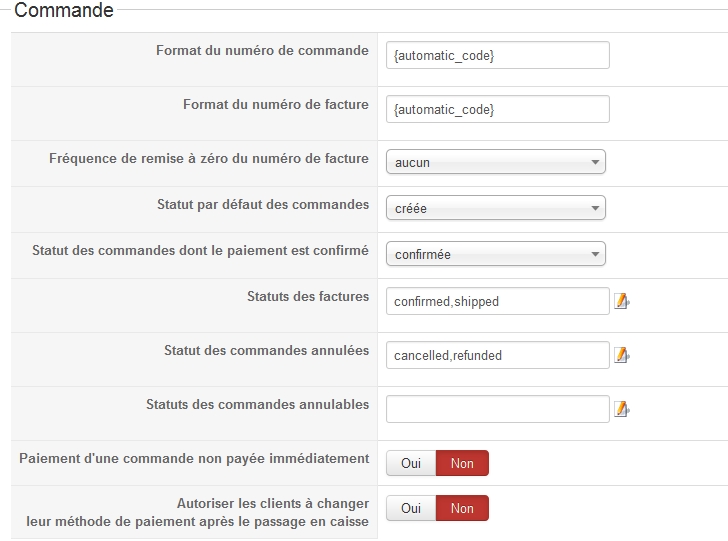
Task: Set Paiement d'une commande non payée to Oui
Action: point(411,463)
